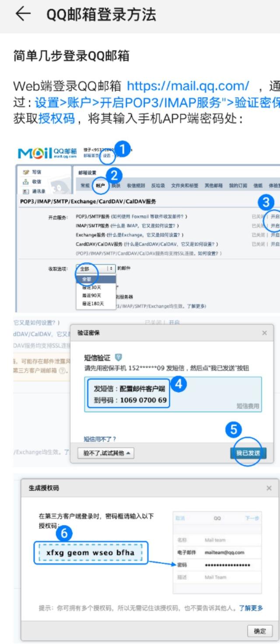Click the authorization code box xfxg geom wseo bfha

coord(91,553)
